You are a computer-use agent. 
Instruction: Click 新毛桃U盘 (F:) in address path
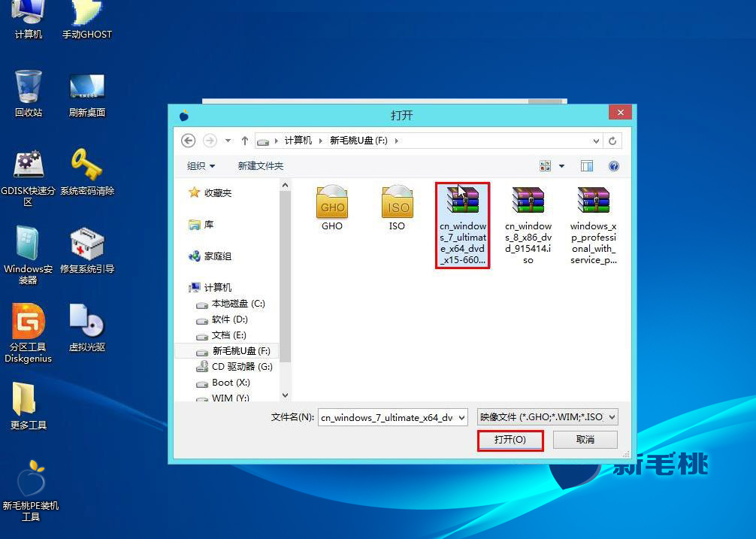point(358,141)
